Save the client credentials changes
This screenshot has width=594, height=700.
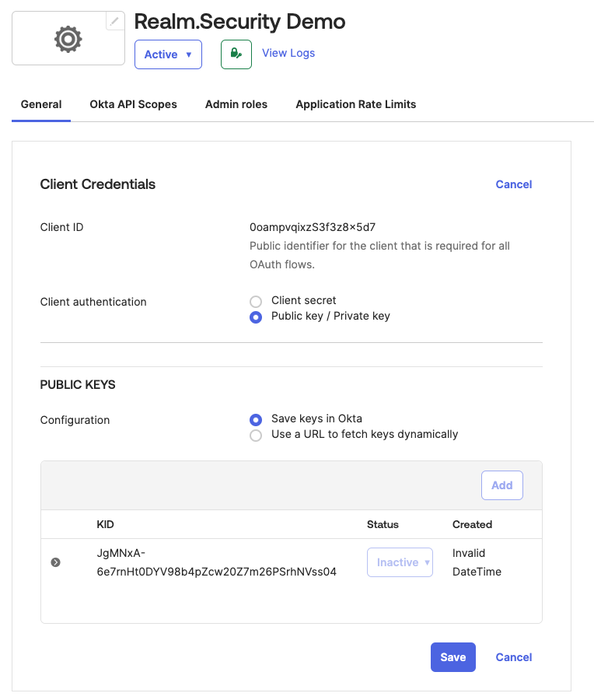(x=452, y=656)
